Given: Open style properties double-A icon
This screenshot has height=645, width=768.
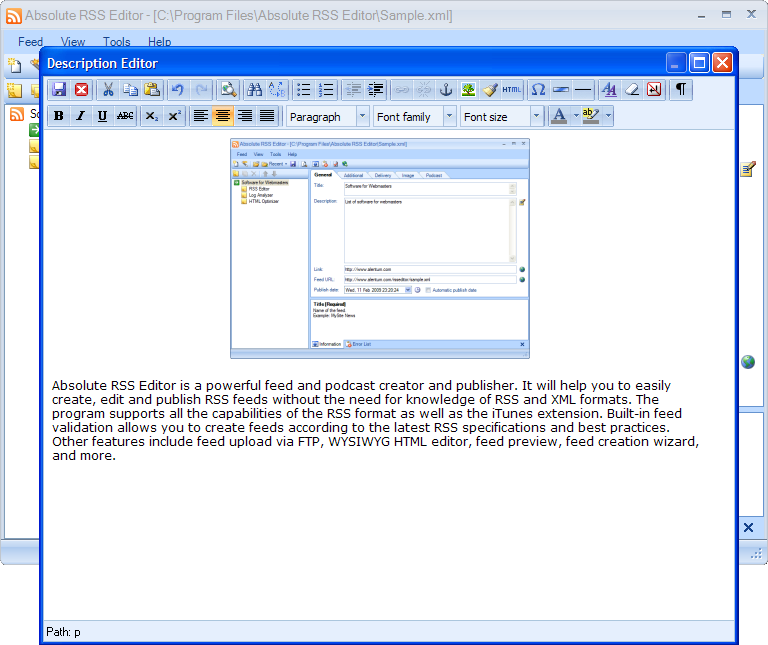Looking at the screenshot, I should 609,90.
